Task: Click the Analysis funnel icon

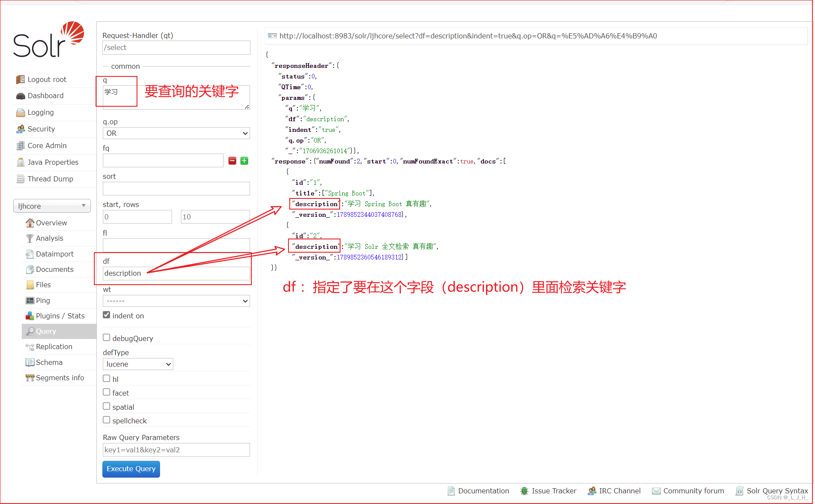Action: point(30,238)
